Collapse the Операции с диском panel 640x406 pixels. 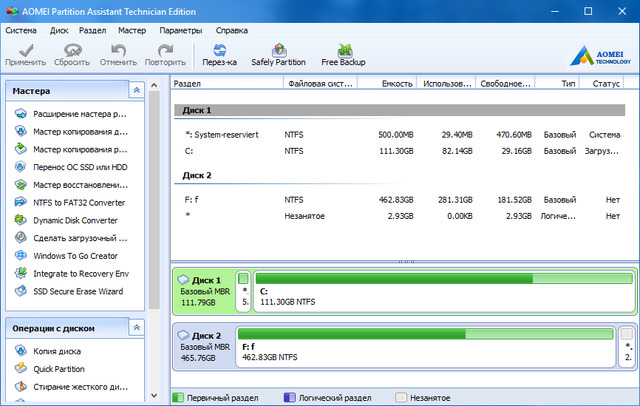coord(137,328)
